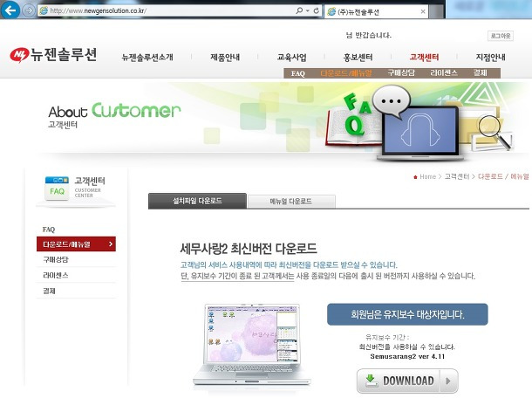
Task: Click the green download arrow icon
Action: pos(371,381)
